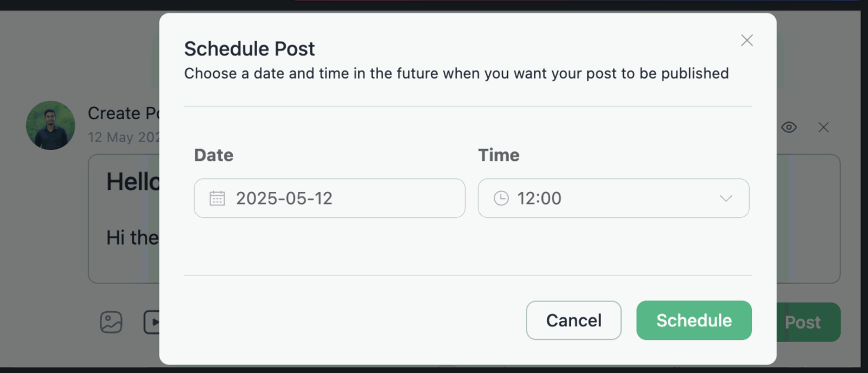Screen dimensions: 868x373
Task: Toggle post preview with the eye icon
Action: (789, 127)
